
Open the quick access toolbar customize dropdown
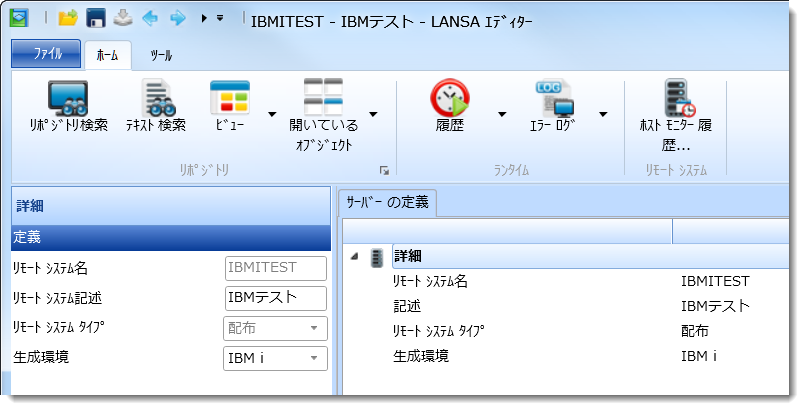(220, 18)
